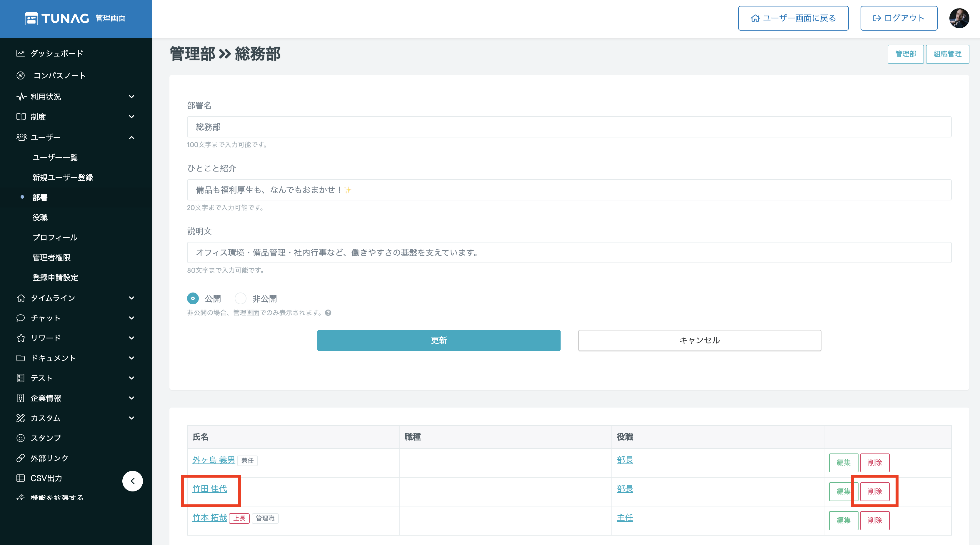Select the 公開 radio button
This screenshot has width=980, height=545.
193,298
